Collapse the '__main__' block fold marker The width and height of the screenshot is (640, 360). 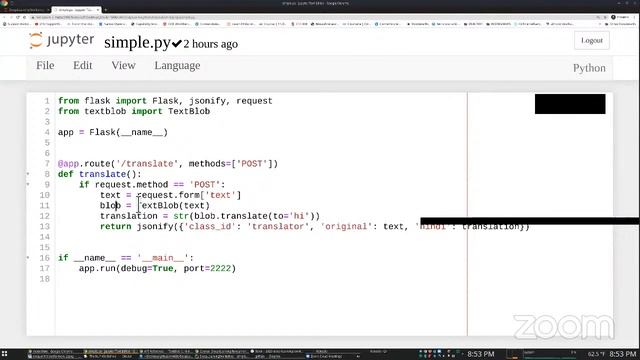click(x=28, y=258)
